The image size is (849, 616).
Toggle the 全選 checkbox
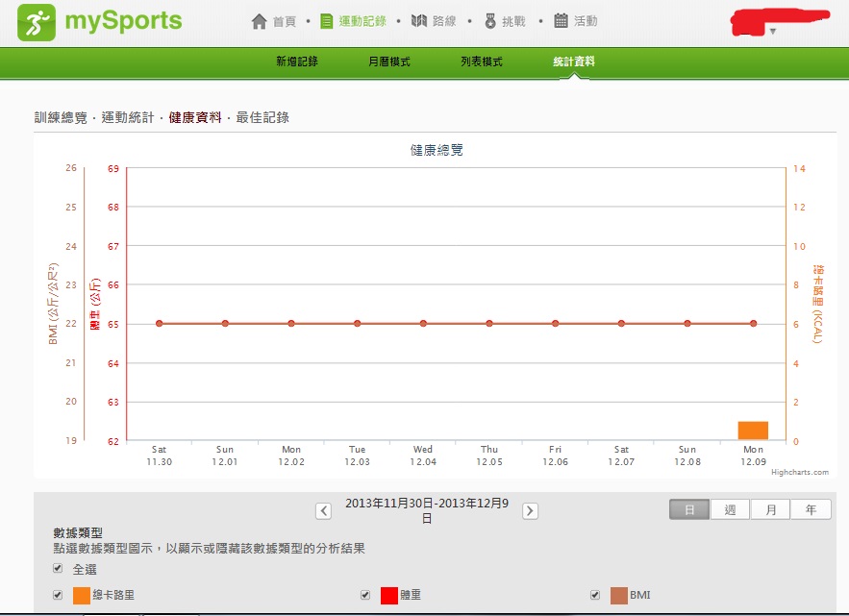[x=59, y=568]
